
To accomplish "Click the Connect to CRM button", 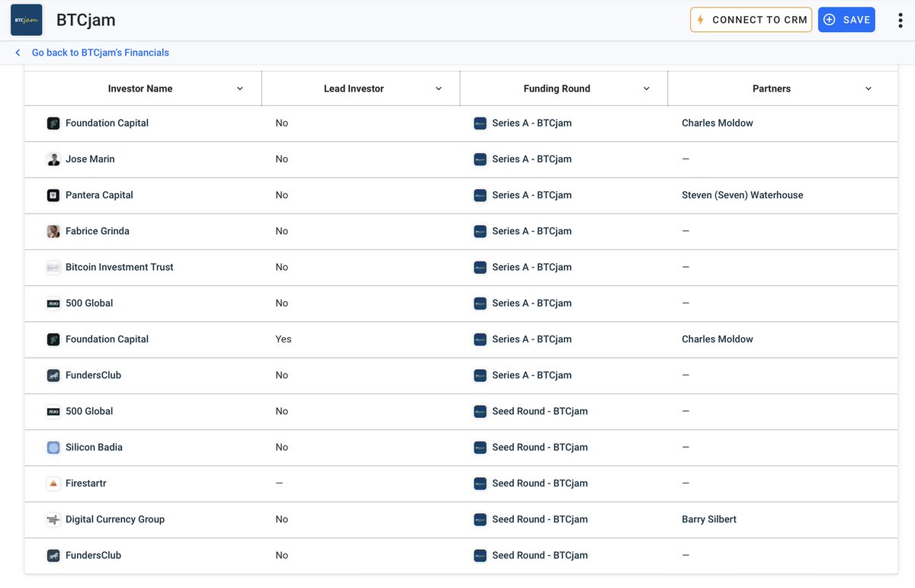I will click(751, 20).
